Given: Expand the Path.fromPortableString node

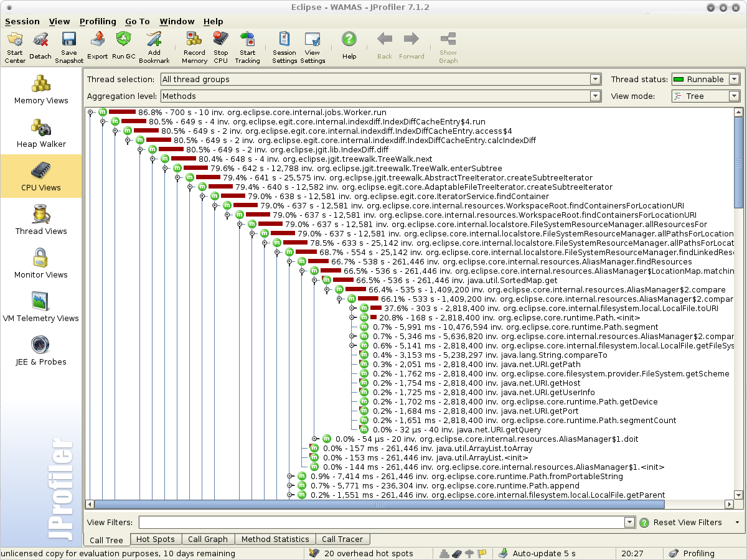Looking at the screenshot, I should click(x=289, y=477).
